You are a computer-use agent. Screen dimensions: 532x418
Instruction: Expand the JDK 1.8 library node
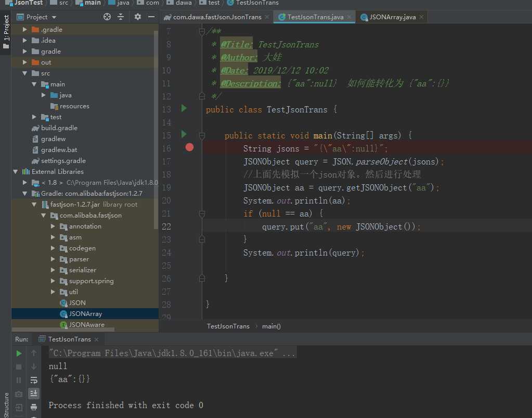[x=25, y=182]
